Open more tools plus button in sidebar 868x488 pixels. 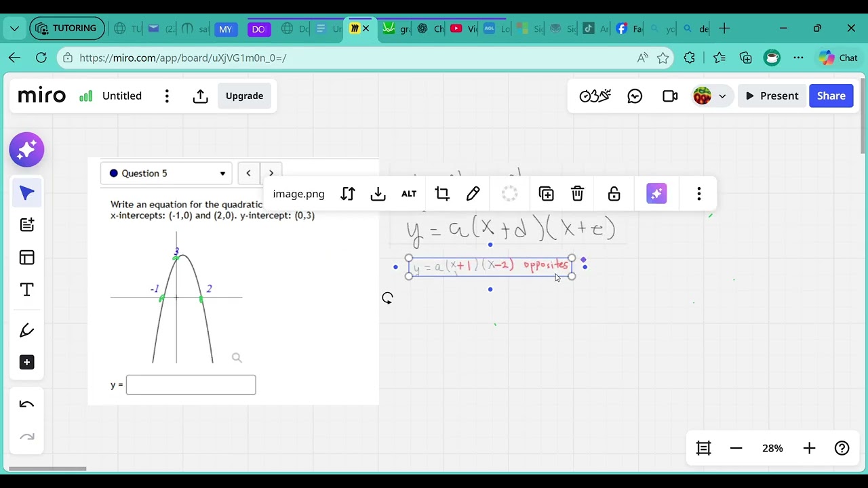(26, 363)
